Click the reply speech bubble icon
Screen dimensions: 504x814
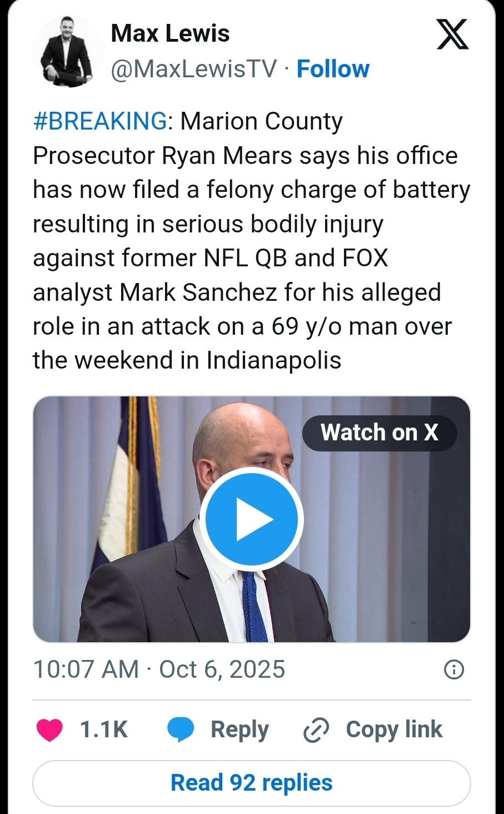pyautogui.click(x=181, y=730)
